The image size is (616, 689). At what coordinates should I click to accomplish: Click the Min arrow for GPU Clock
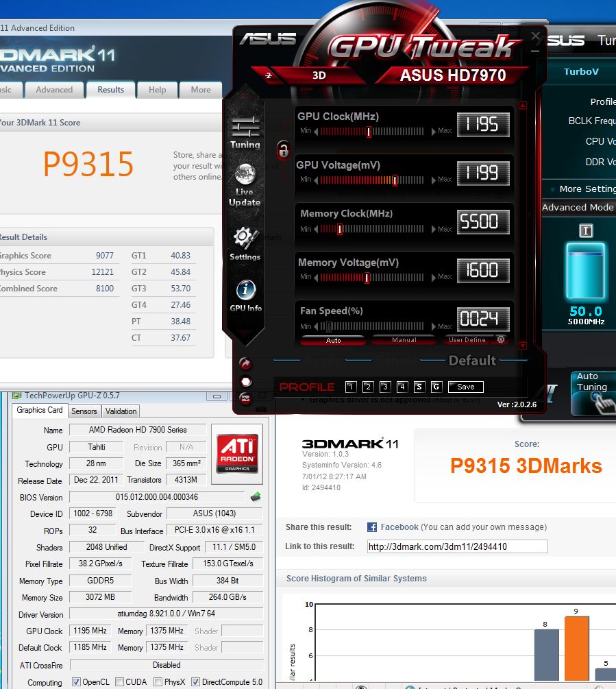[316, 132]
